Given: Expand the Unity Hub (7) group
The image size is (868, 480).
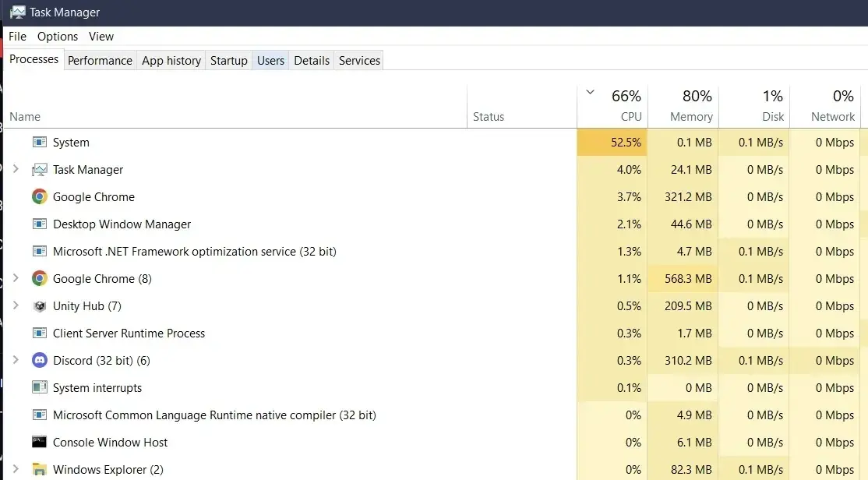Looking at the screenshot, I should 16,305.
